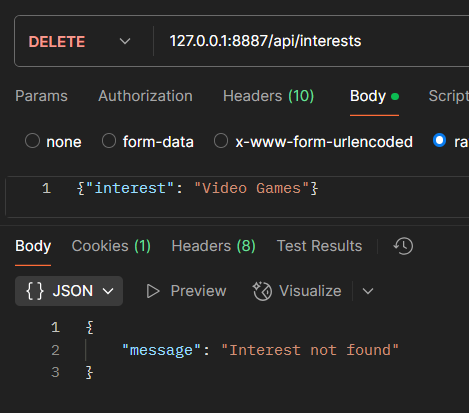Expand the chevron next to Visualize
The height and width of the screenshot is (413, 469).
(368, 291)
